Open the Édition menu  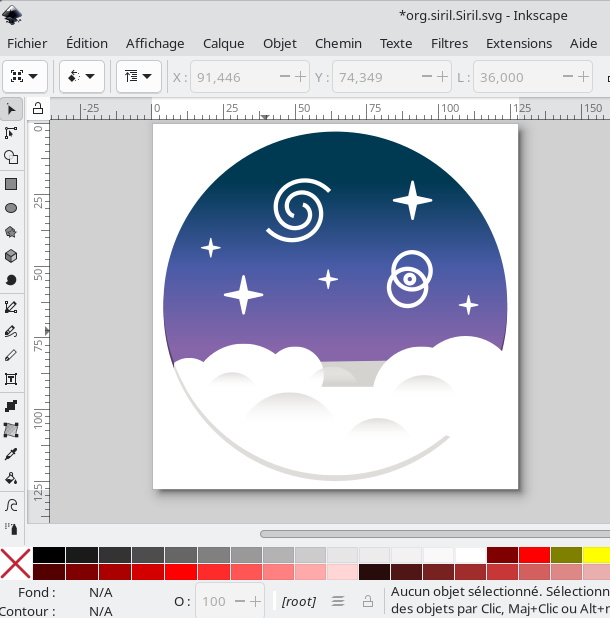click(87, 43)
